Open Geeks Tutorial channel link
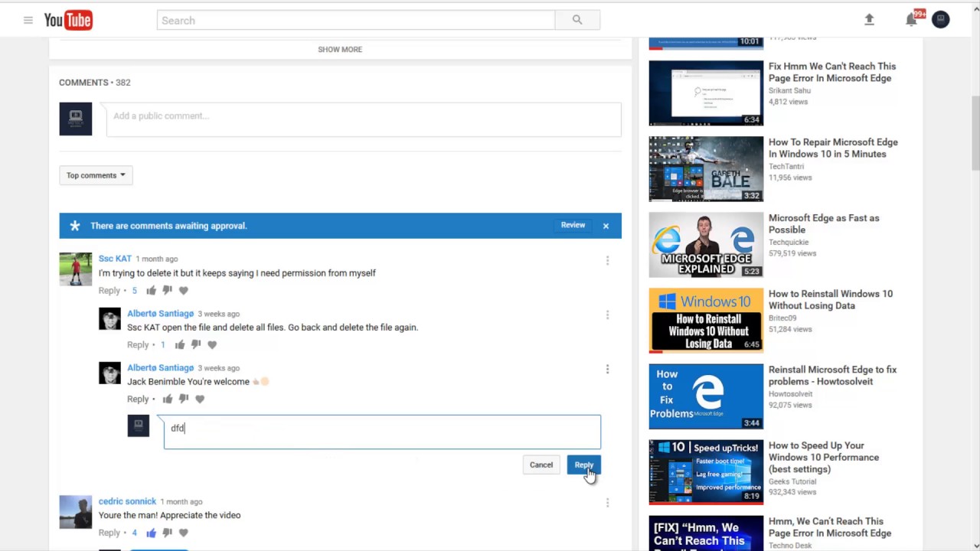 [x=792, y=481]
